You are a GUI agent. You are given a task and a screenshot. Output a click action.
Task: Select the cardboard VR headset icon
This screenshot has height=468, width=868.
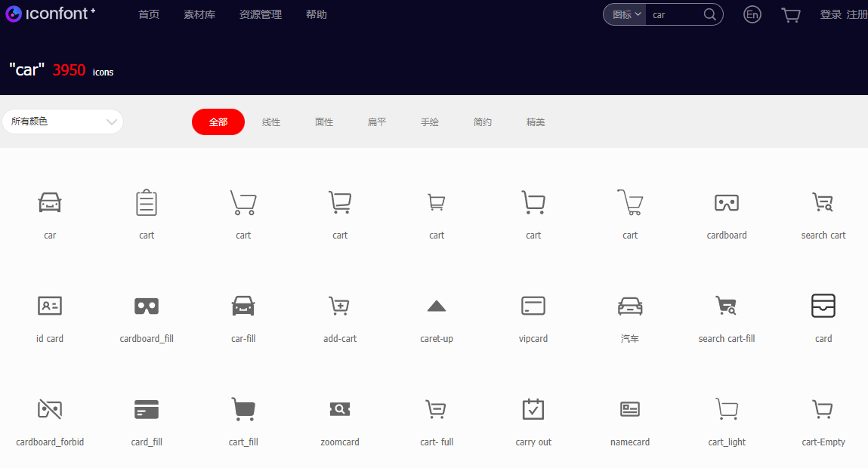pyautogui.click(x=727, y=203)
